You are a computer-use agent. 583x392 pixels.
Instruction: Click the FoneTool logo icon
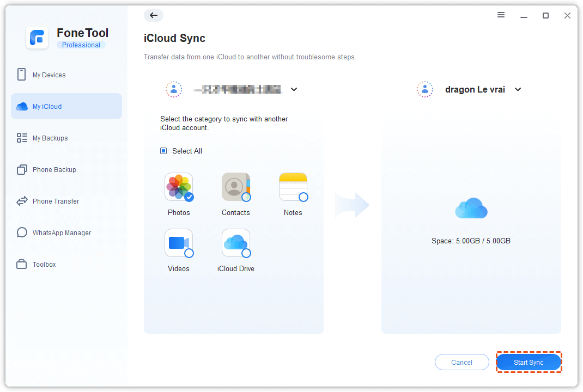point(38,38)
